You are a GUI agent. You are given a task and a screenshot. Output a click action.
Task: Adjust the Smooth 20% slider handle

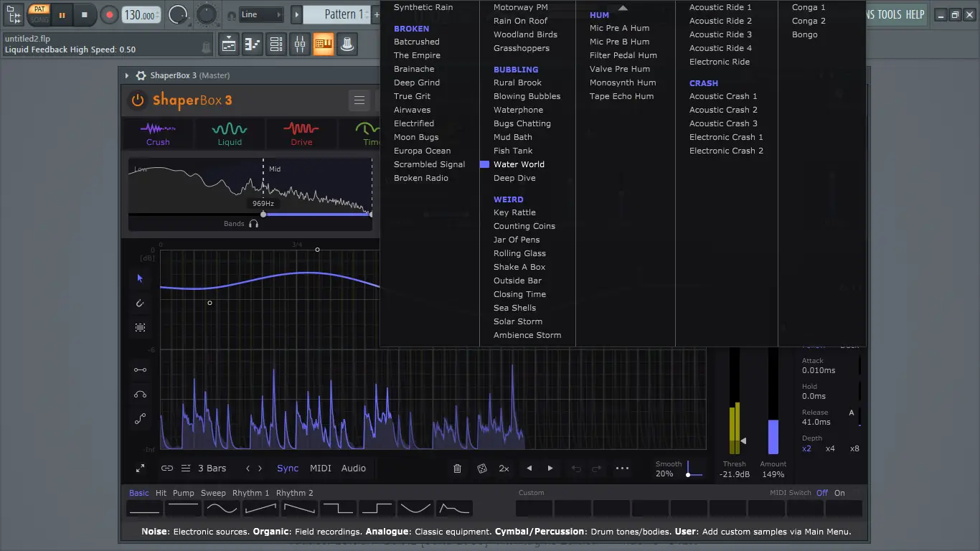[688, 474]
